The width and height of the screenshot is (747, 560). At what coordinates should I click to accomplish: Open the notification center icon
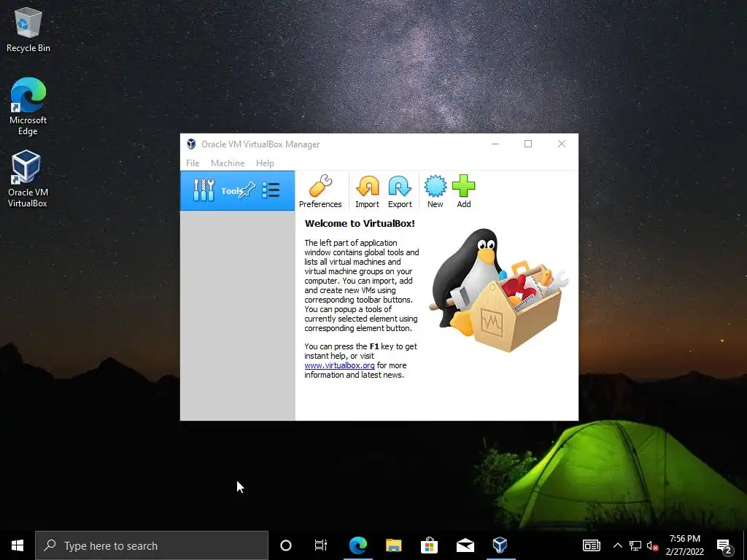tap(724, 545)
